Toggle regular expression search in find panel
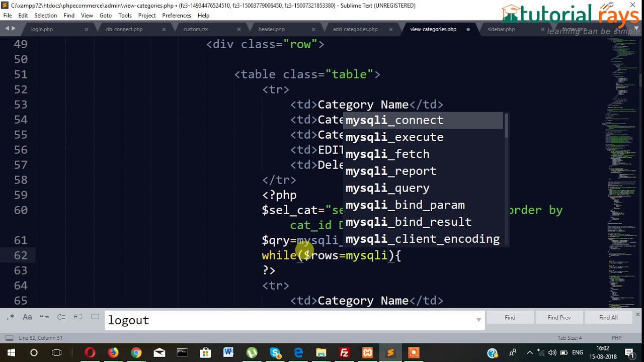The height and width of the screenshot is (362, 644). (11, 317)
